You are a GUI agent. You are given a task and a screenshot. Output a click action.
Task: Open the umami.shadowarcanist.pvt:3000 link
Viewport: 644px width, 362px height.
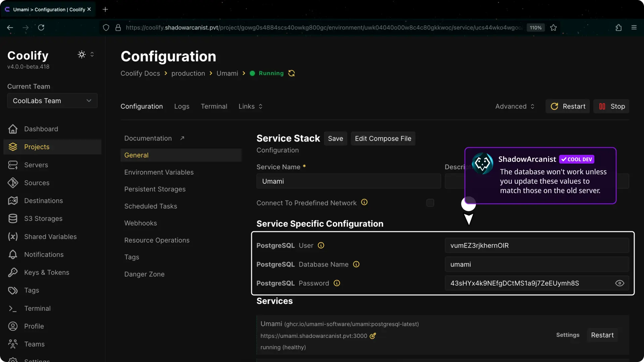[x=314, y=336]
